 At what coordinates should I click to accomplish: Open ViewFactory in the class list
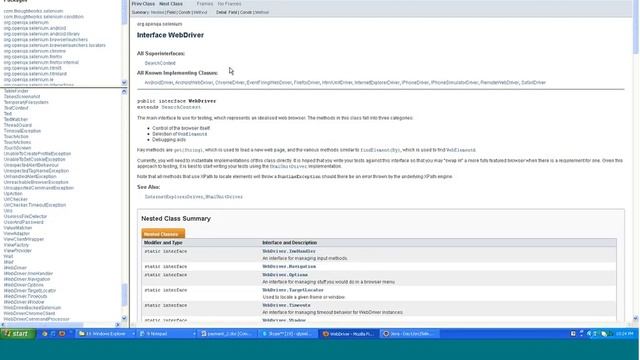(16, 245)
